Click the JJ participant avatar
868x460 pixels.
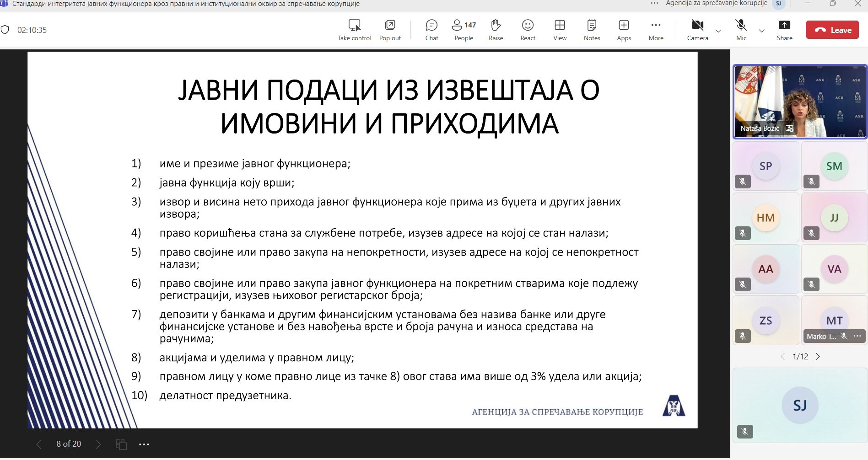(834, 218)
